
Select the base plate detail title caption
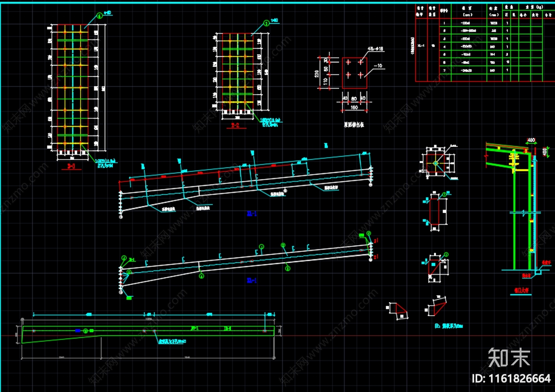(x=354, y=124)
